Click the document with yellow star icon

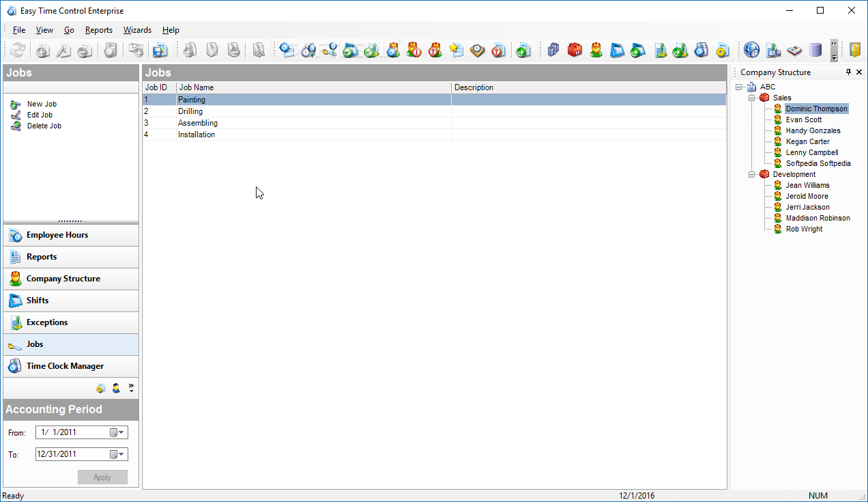tap(457, 50)
